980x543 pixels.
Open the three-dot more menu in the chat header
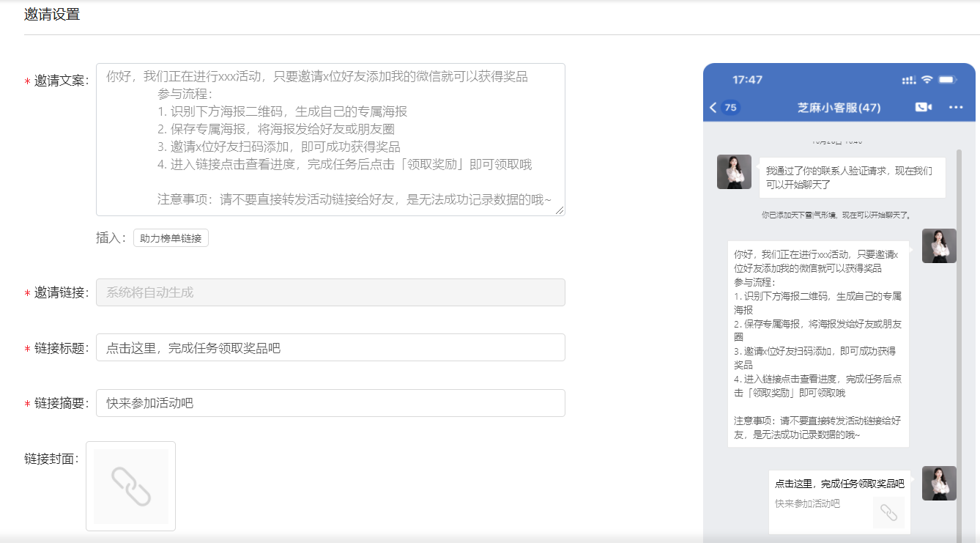click(956, 108)
